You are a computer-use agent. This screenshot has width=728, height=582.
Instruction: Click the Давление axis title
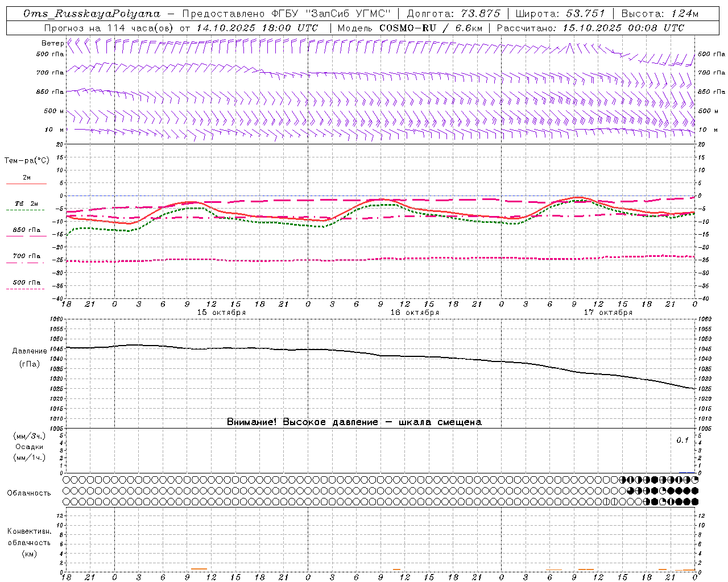point(30,351)
